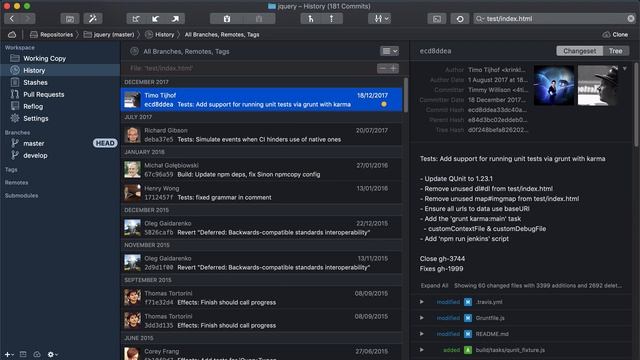Open the Git-Flow toolbar dropdown
The image size is (640, 360).
click(x=380, y=19)
